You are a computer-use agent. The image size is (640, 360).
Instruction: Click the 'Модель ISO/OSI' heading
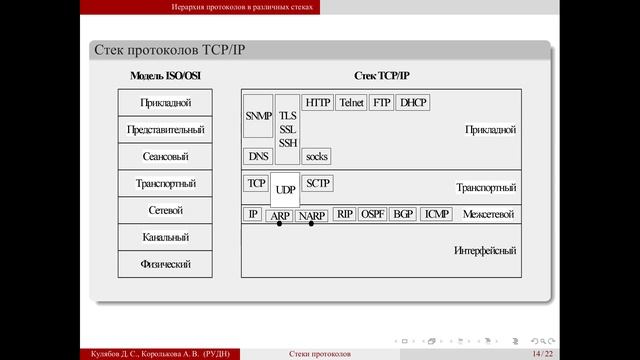click(x=165, y=76)
